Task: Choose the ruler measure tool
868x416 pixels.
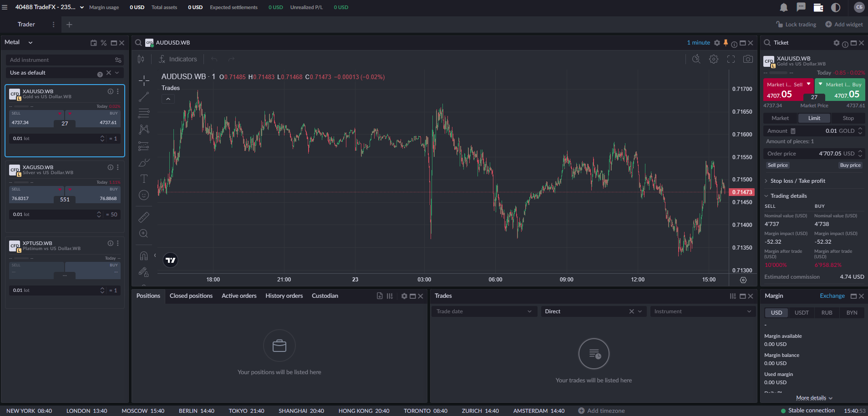Action: coord(144,217)
